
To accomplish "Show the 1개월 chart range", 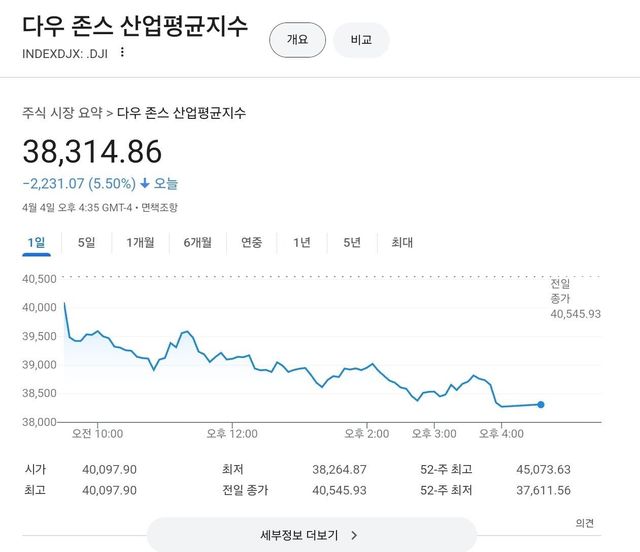I will click(x=141, y=242).
